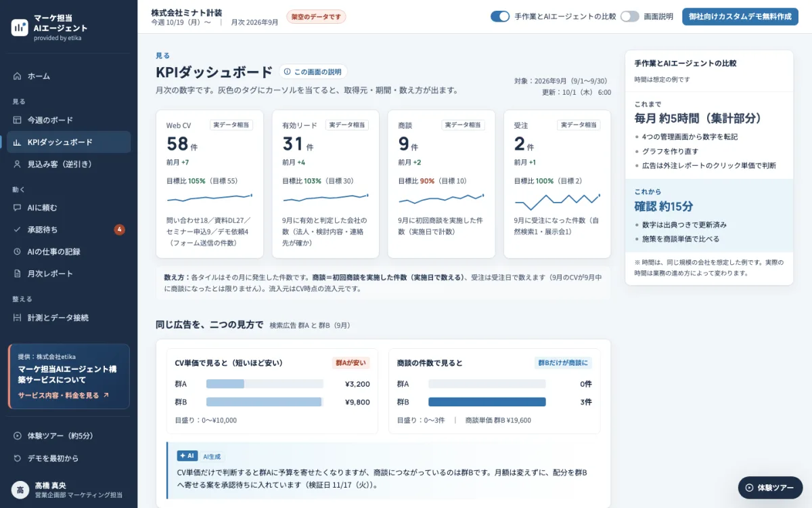Click 確認 約15分 heading

(x=663, y=206)
